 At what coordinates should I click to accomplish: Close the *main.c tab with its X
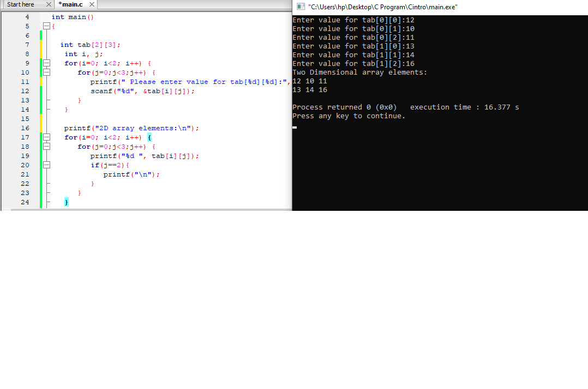coord(91,4)
